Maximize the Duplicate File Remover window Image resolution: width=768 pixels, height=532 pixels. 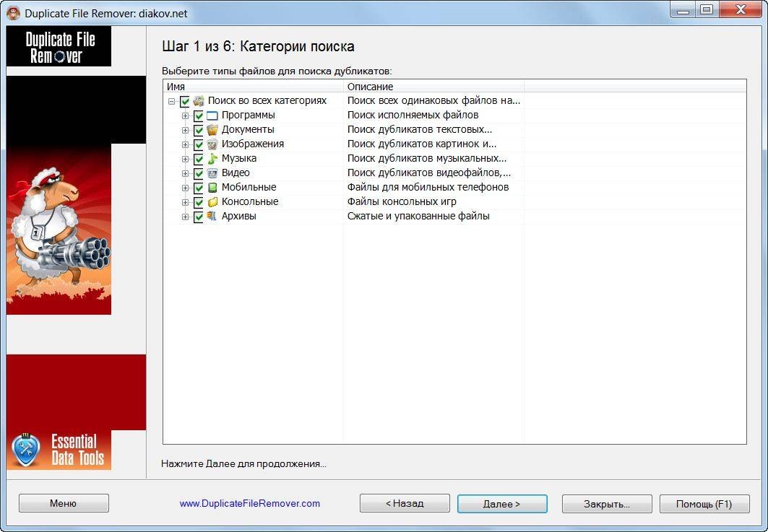tap(707, 10)
